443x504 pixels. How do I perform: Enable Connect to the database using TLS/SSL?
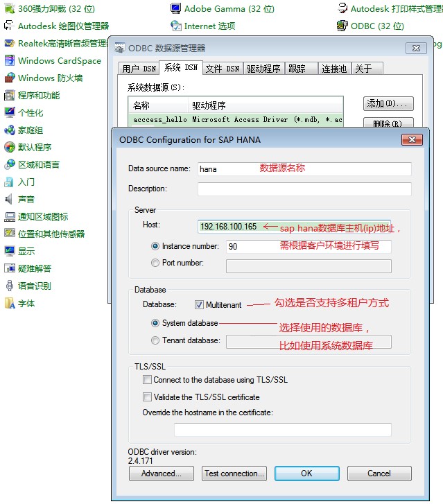pyautogui.click(x=147, y=380)
